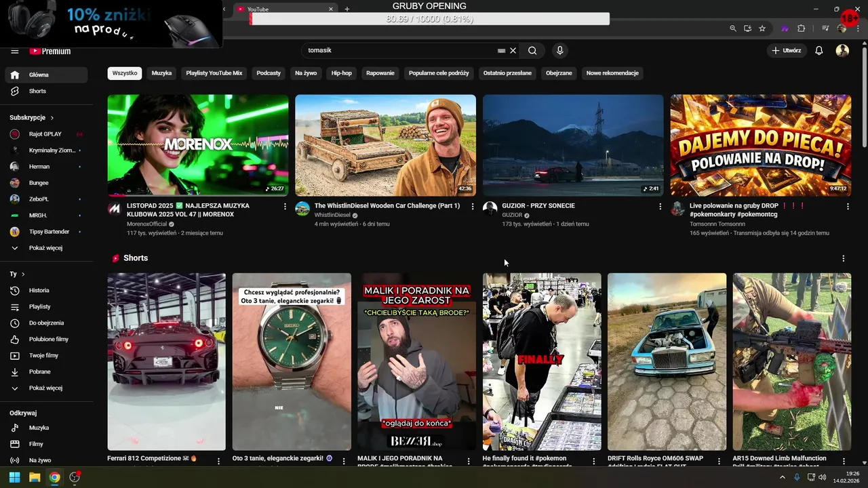Open the Chrome three-dot menu

point(859,28)
